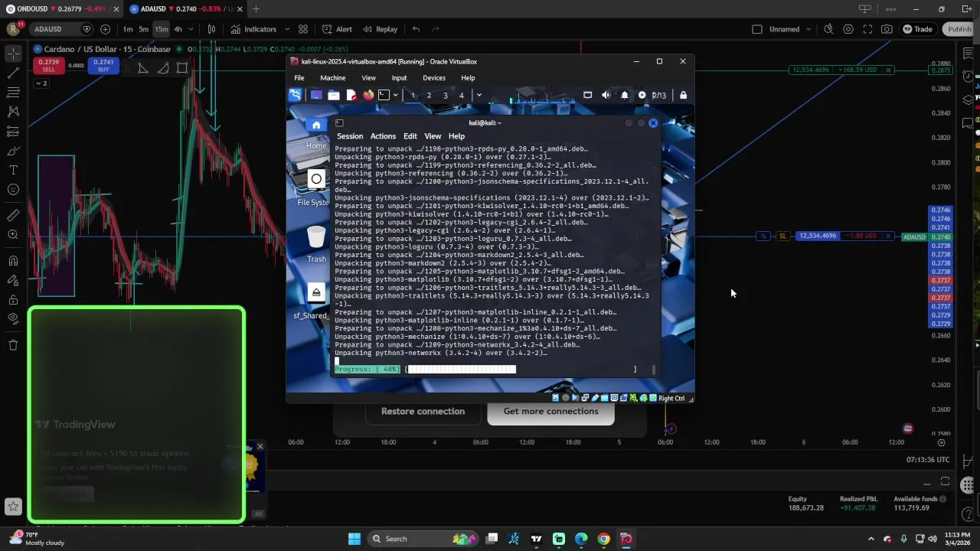Switch to Kali workspace 2
This screenshot has width=980, height=551.
pos(429,95)
